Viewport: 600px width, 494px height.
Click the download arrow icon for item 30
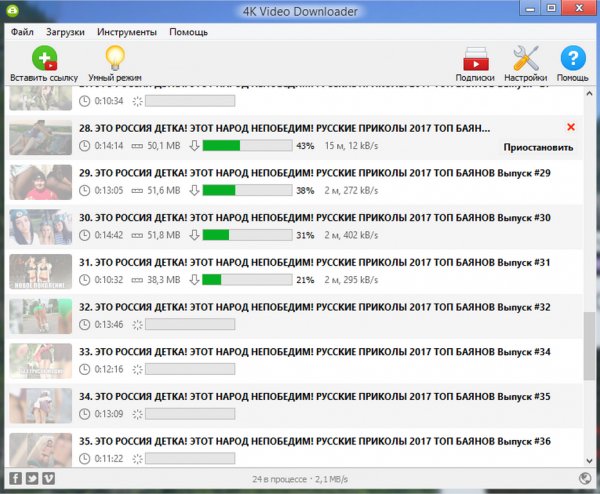click(x=194, y=235)
